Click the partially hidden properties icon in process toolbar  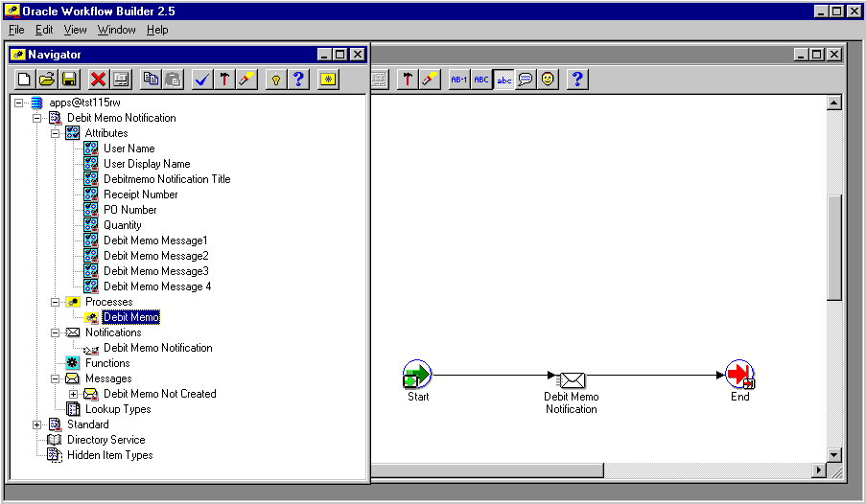pyautogui.click(x=380, y=80)
